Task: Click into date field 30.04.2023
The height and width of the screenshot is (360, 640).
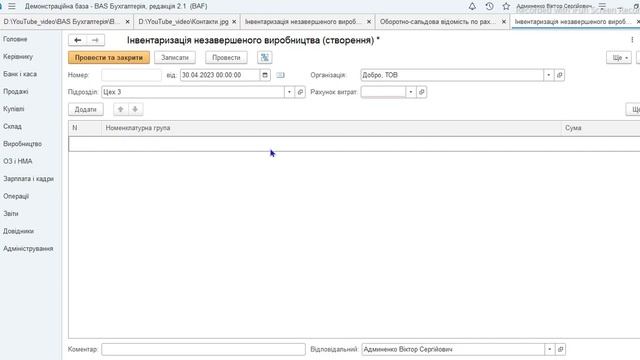Action: point(220,75)
